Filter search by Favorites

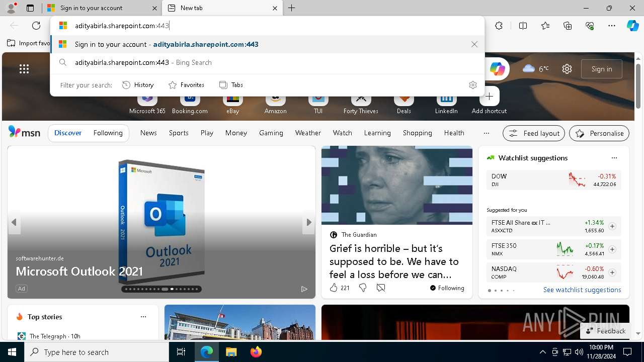coord(186,85)
